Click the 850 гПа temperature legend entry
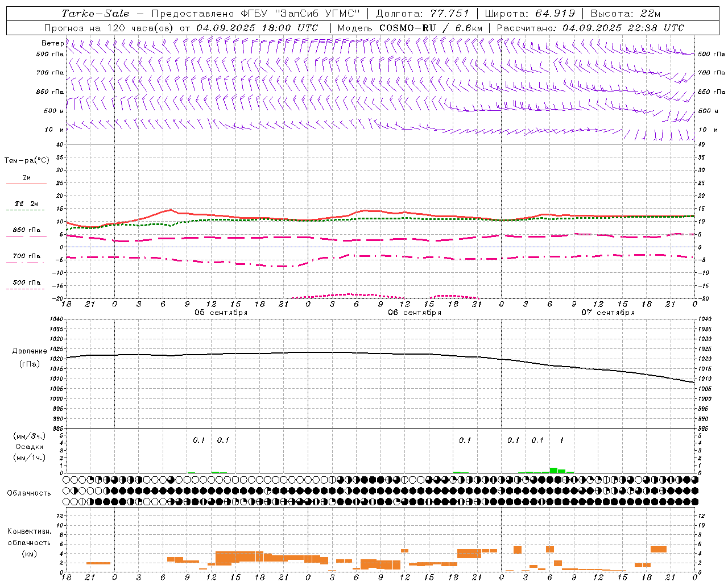 click(x=27, y=230)
